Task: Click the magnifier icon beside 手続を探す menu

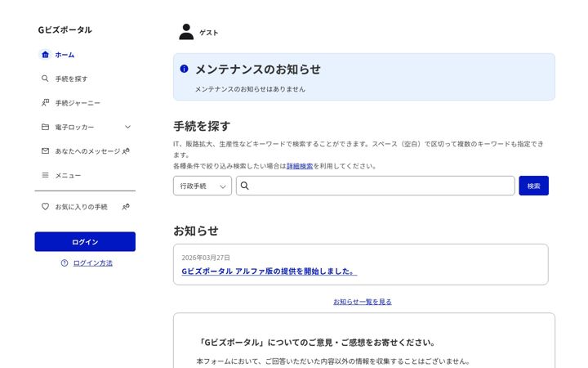Action: [x=45, y=79]
